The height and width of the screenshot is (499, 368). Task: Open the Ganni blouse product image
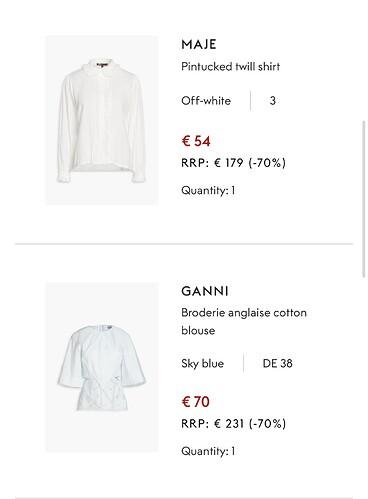[x=102, y=367]
